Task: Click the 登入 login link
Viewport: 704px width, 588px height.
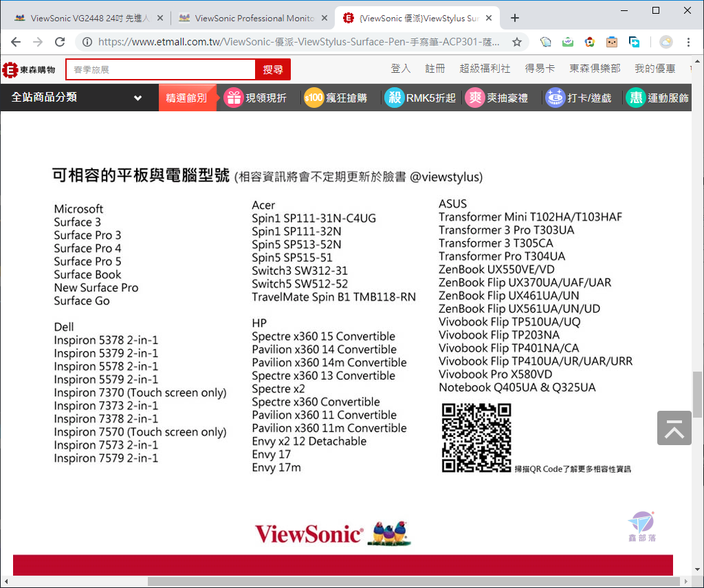Action: click(x=401, y=69)
